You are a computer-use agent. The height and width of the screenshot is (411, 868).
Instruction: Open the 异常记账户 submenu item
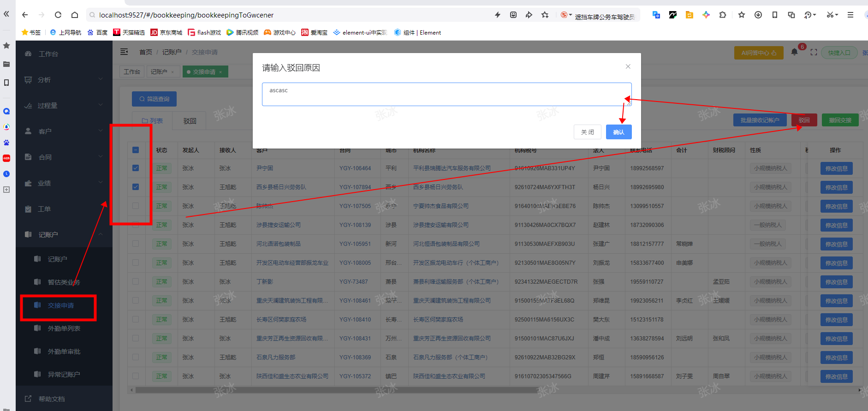64,375
